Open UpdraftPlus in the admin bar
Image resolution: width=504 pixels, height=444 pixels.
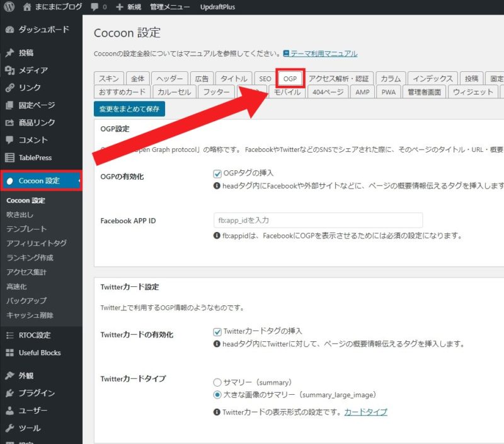tap(217, 7)
